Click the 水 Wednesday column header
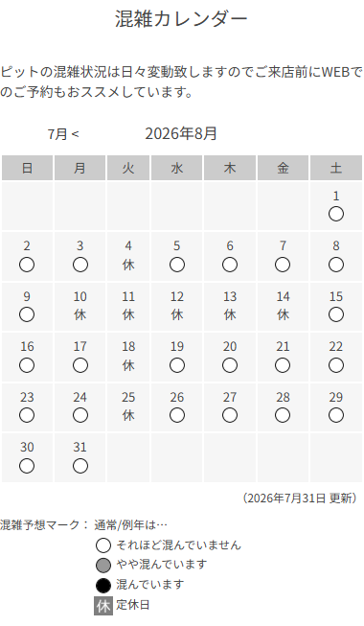Viewport: 364px width, 626px height. 177,168
